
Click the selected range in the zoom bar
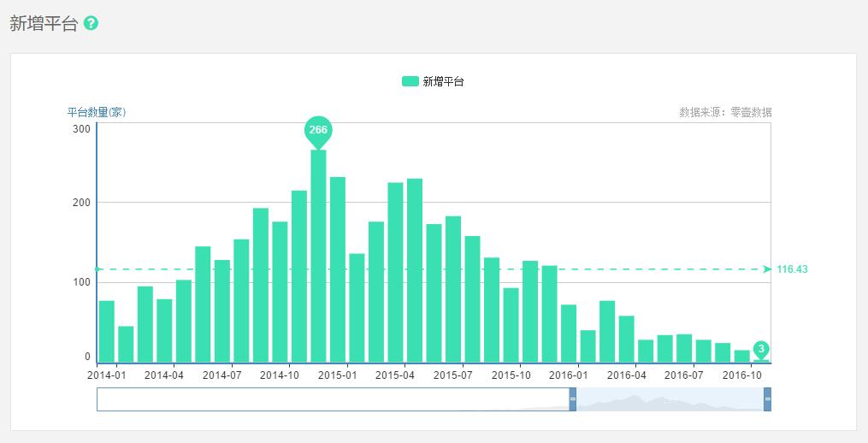(x=670, y=399)
